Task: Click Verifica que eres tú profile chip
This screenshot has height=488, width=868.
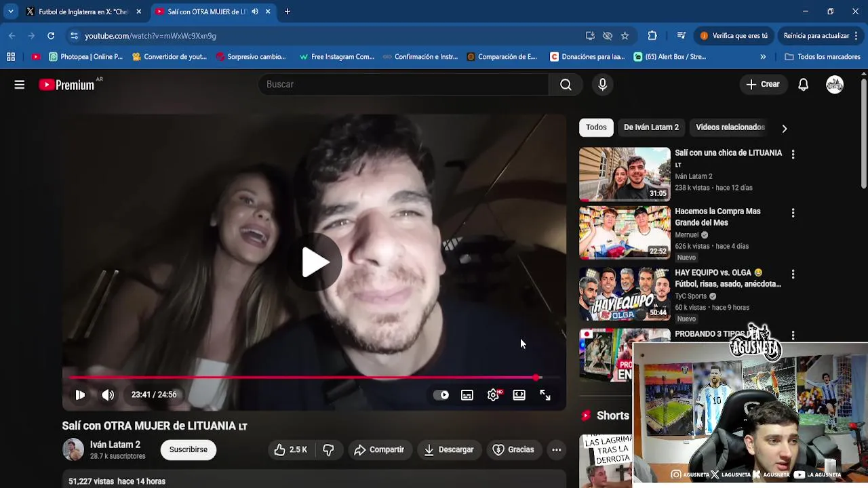Action: (733, 36)
